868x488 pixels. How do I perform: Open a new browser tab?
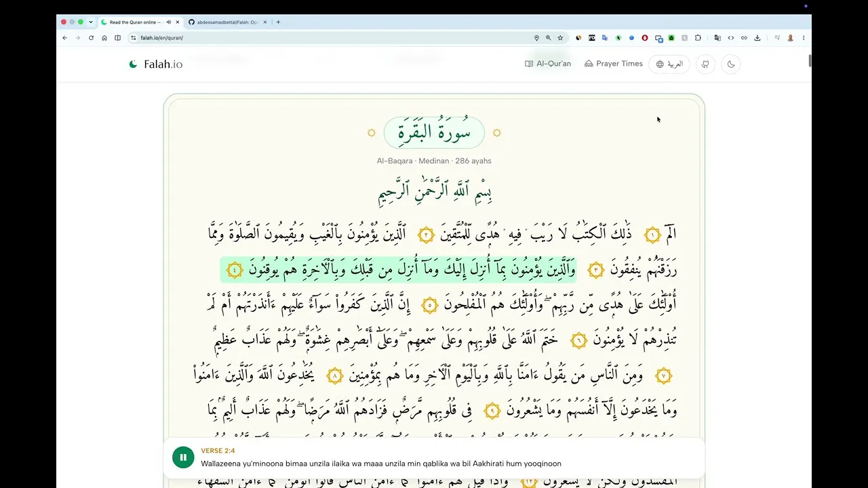(x=278, y=22)
